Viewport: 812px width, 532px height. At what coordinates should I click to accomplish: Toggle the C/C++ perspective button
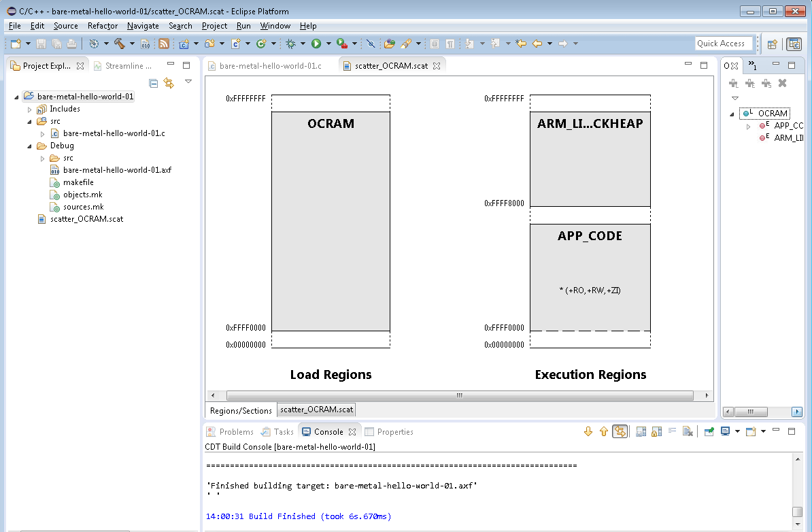(794, 44)
